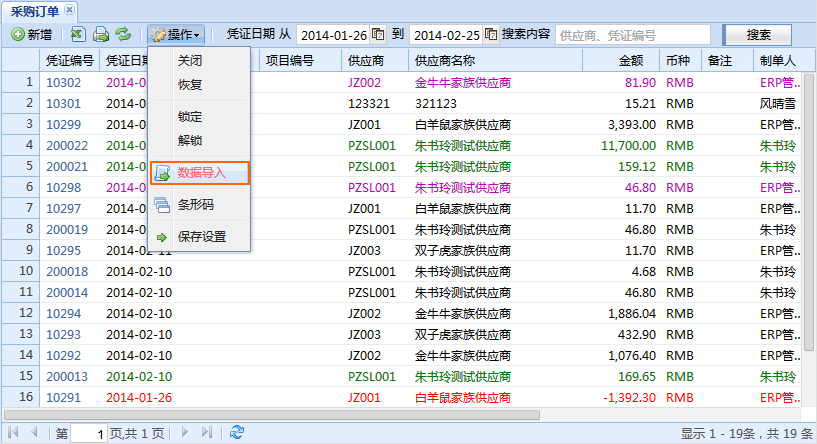The height and width of the screenshot is (444, 817).
Task: Open the start date calendar picker
Action: [378, 35]
